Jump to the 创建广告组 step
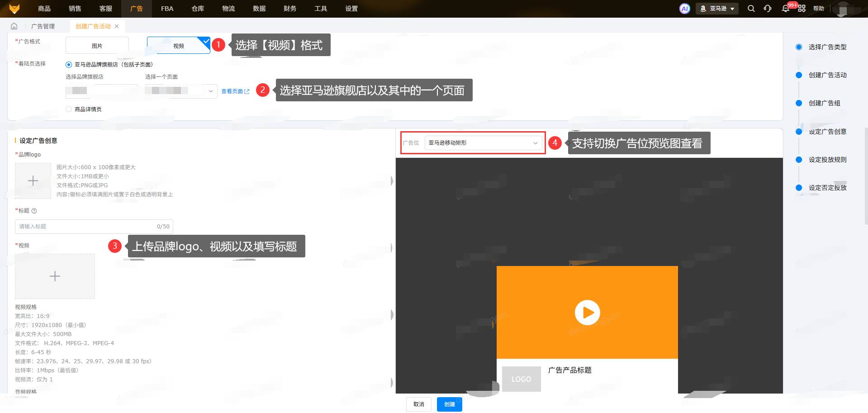 (x=825, y=103)
